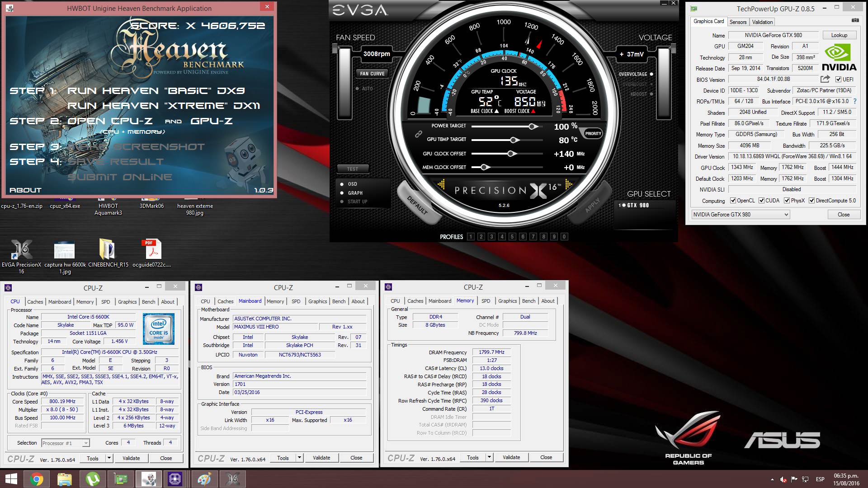Click FAN CURVE button in Precision X
The image size is (868, 488).
pyautogui.click(x=372, y=74)
